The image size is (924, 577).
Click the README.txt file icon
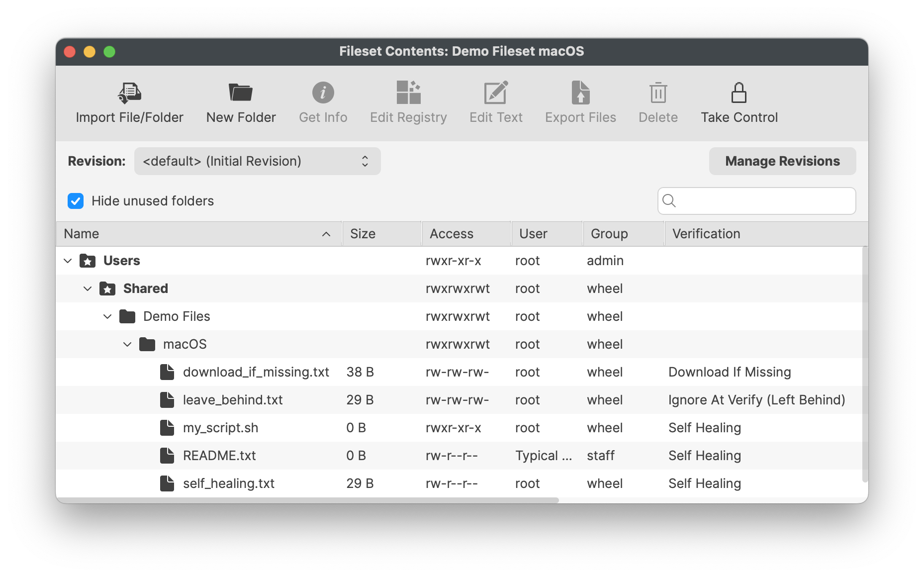pyautogui.click(x=167, y=456)
